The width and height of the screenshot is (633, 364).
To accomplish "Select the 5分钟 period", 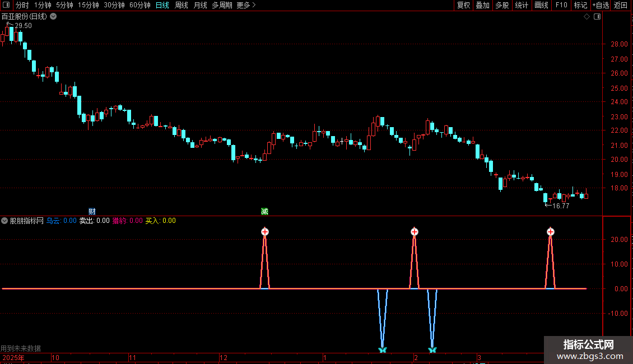I will tap(64, 5).
